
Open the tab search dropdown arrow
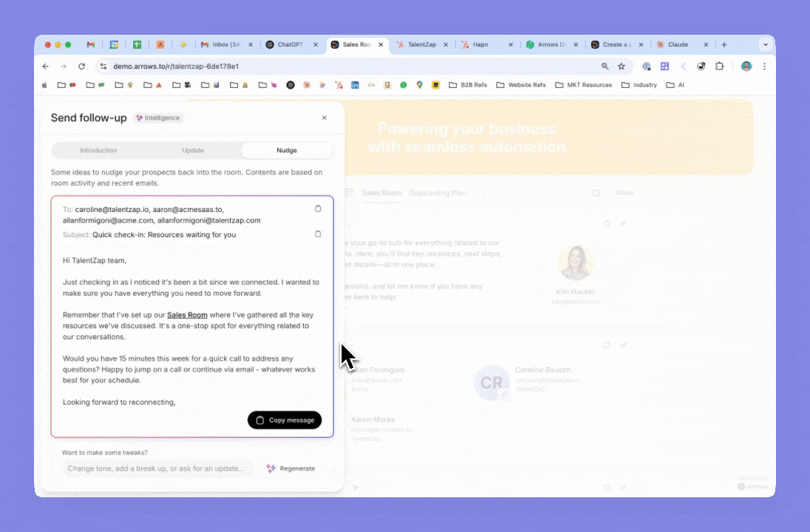766,44
